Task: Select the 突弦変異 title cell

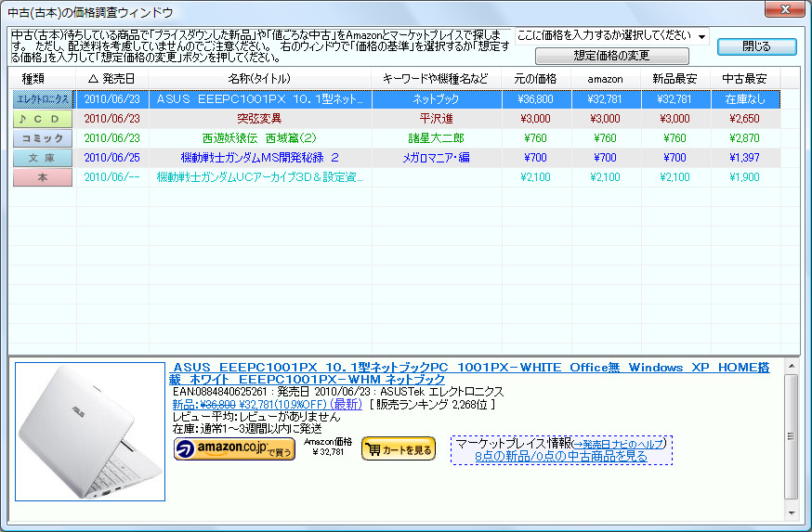Action: [260, 119]
